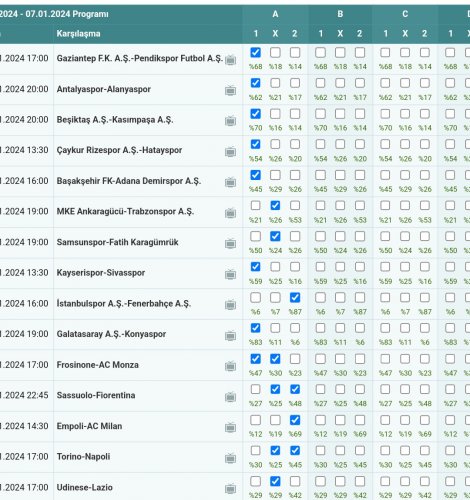Check column A option 2 for Beşiktaş-Kasımpaşa
The image size is (470, 500).
tap(295, 114)
